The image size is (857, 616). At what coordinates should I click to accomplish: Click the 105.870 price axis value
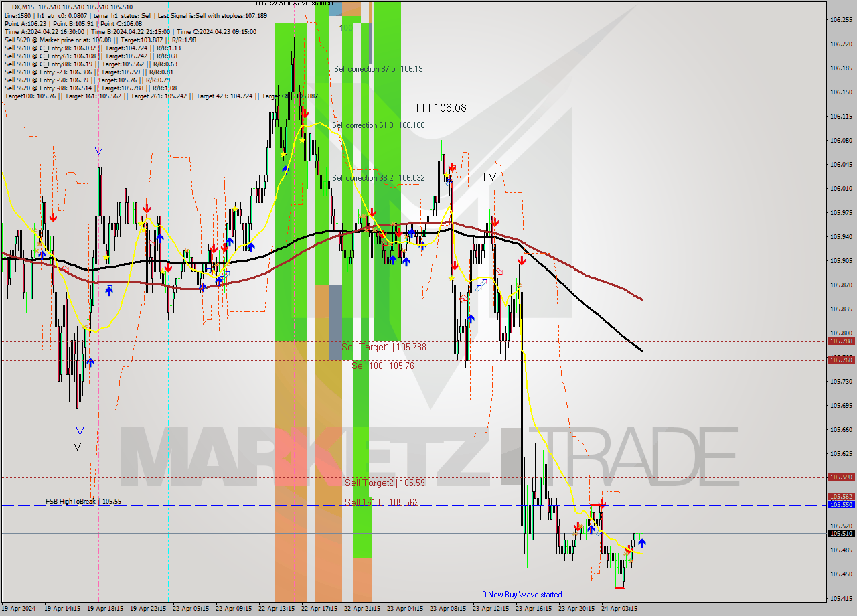(841, 285)
